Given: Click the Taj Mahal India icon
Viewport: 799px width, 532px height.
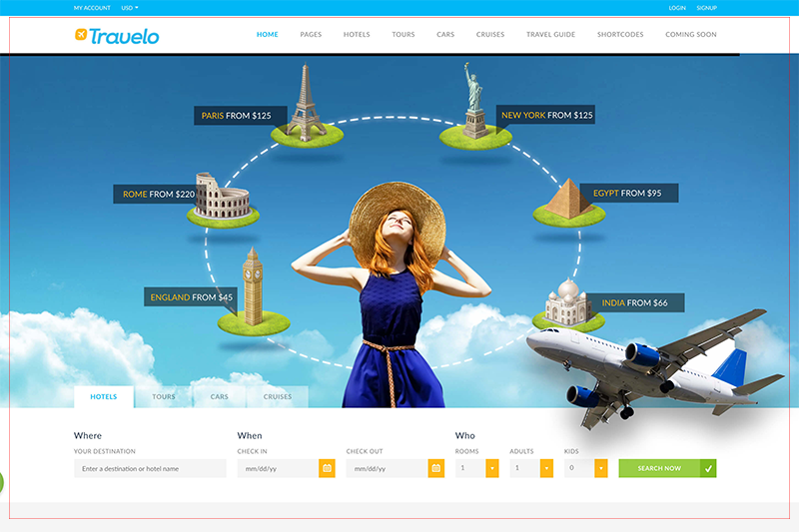Looking at the screenshot, I should pyautogui.click(x=567, y=302).
